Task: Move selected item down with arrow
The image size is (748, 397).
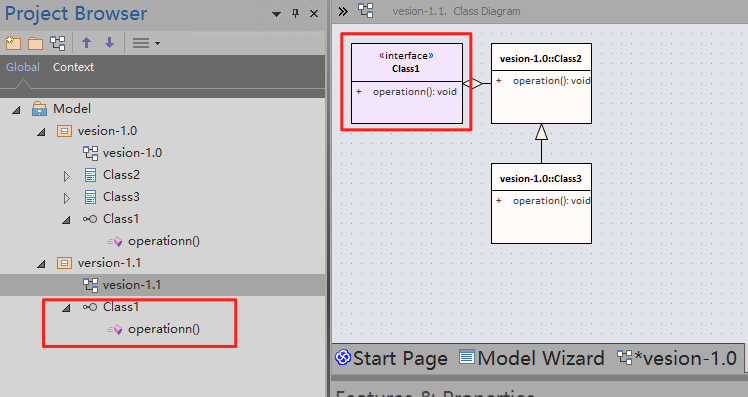Action: coord(109,43)
